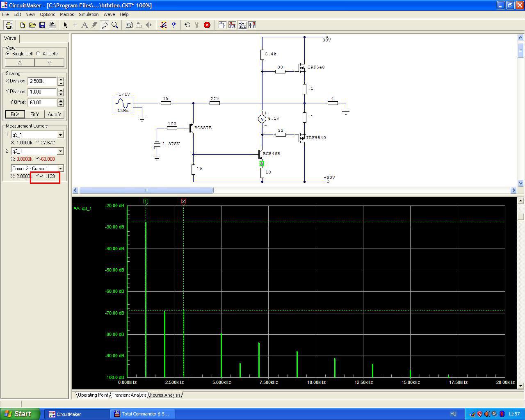
Task: Select the Single Cell radio button
Action: point(8,54)
